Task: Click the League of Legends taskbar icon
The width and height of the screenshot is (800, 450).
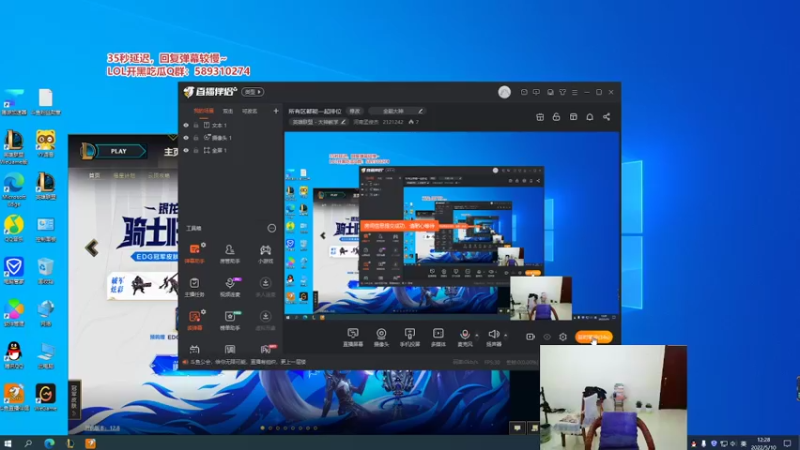Action: (x=70, y=443)
